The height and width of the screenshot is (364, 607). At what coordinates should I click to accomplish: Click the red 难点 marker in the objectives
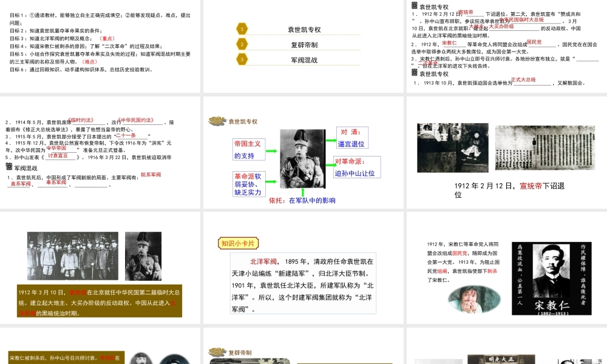(x=90, y=61)
